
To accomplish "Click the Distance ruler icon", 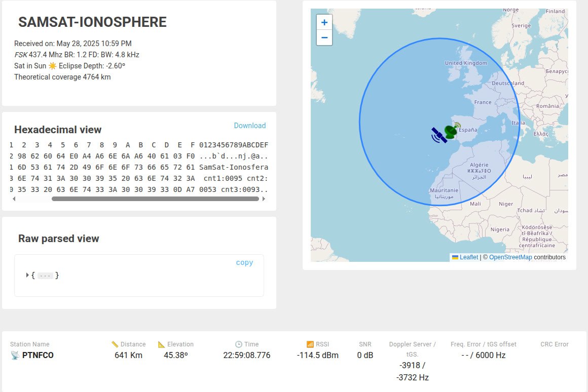I will tap(115, 344).
